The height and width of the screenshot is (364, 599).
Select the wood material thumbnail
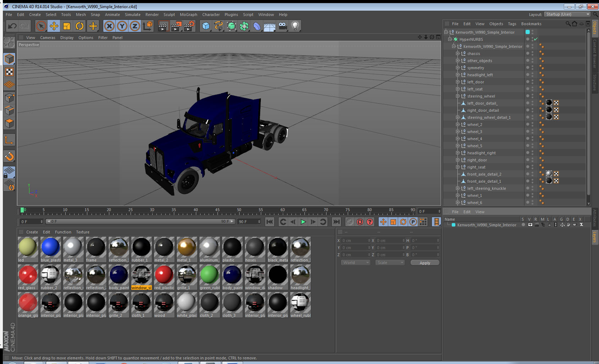pyautogui.click(x=164, y=305)
